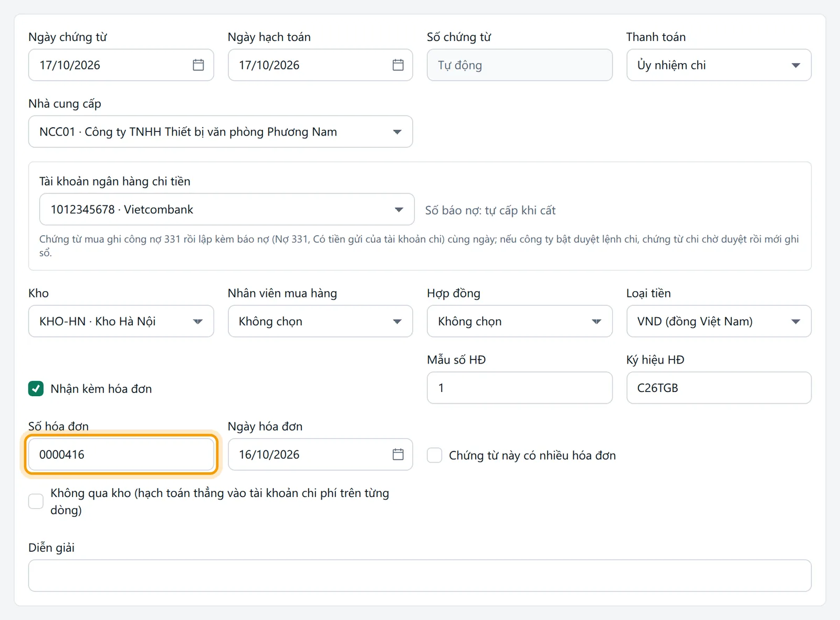Click Ký hiệu HĐ field C26TGB
The image size is (840, 620).
tap(719, 388)
